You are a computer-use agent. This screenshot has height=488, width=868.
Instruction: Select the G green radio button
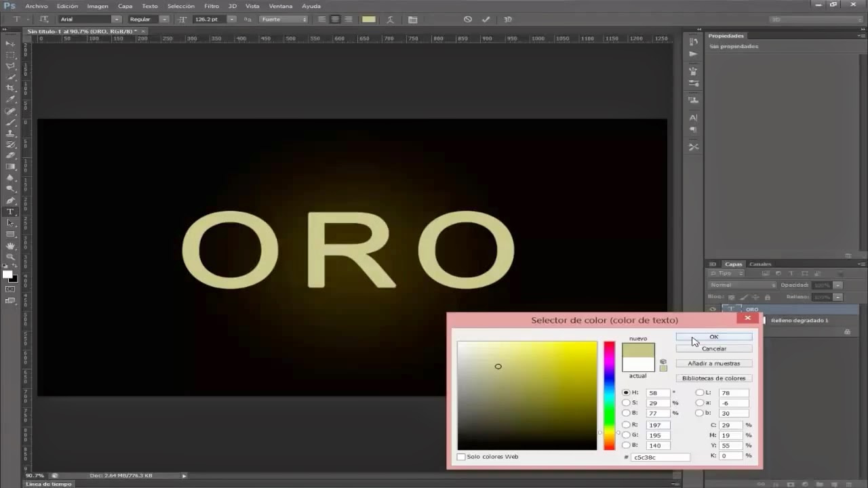click(x=626, y=435)
